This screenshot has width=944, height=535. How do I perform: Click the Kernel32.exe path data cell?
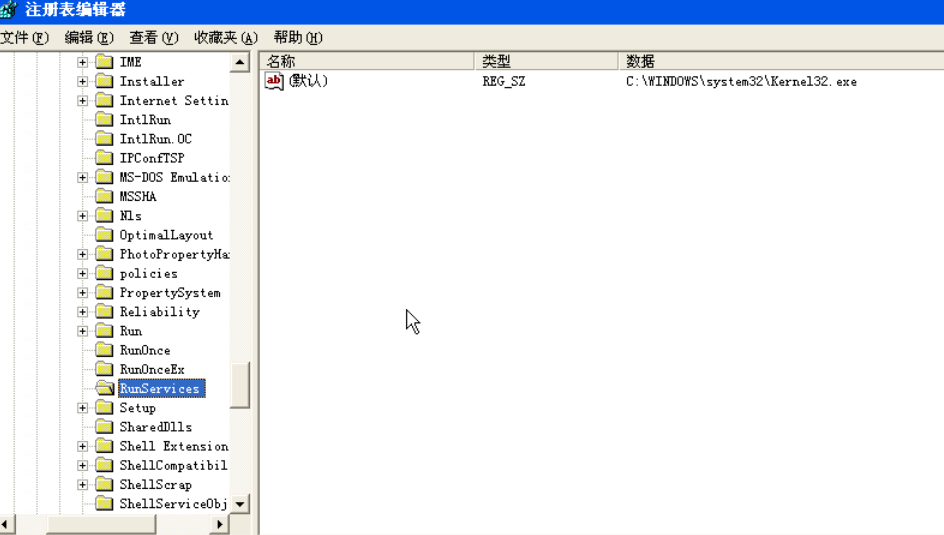[x=741, y=81]
